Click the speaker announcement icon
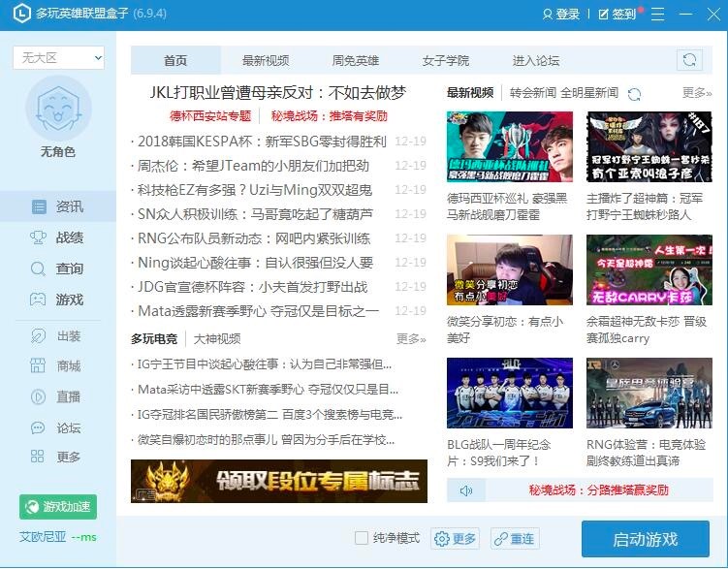 click(466, 490)
